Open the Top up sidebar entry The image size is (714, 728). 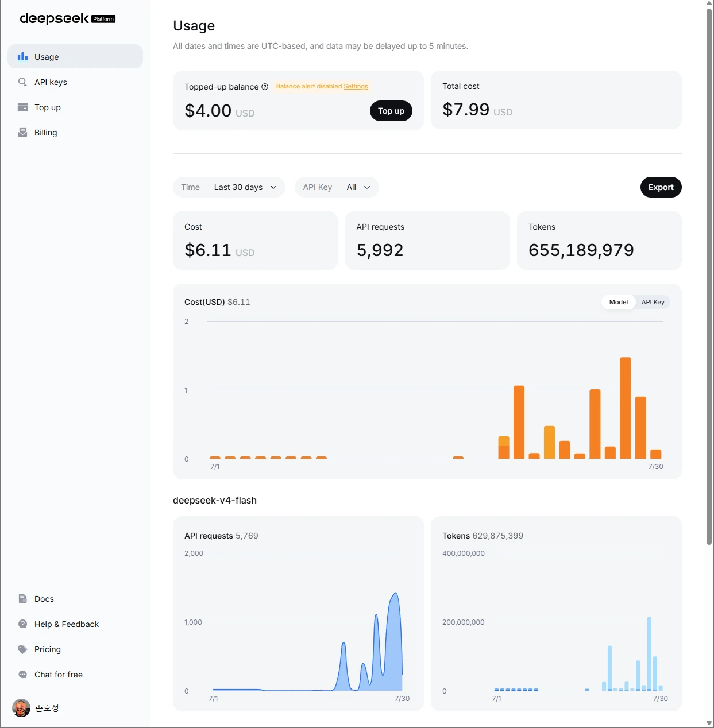point(75,107)
